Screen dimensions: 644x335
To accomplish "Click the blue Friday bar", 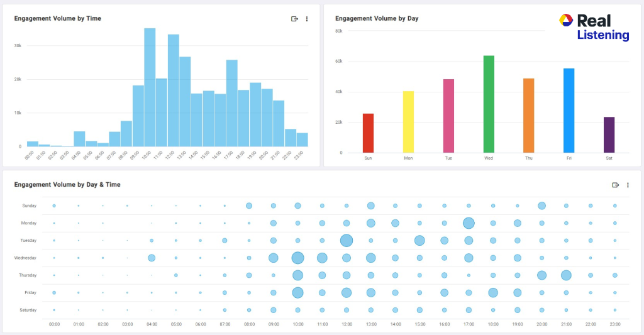I will click(x=569, y=111).
